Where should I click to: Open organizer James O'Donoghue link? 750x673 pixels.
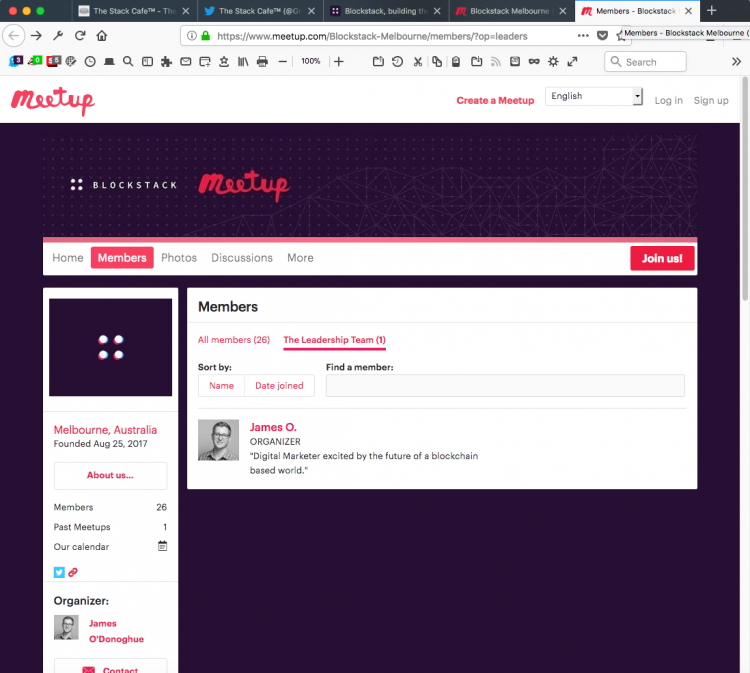click(116, 631)
